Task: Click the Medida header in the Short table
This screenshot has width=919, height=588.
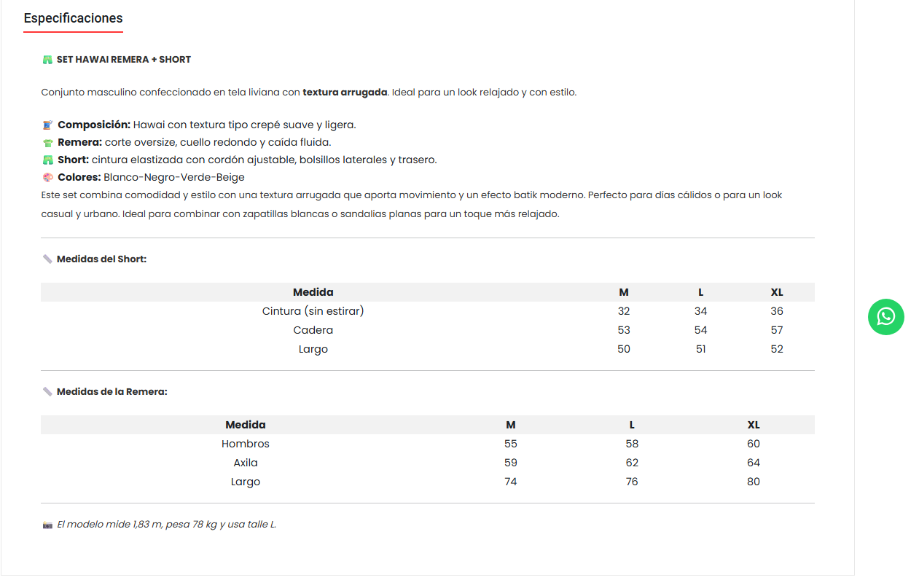Action: coord(313,292)
